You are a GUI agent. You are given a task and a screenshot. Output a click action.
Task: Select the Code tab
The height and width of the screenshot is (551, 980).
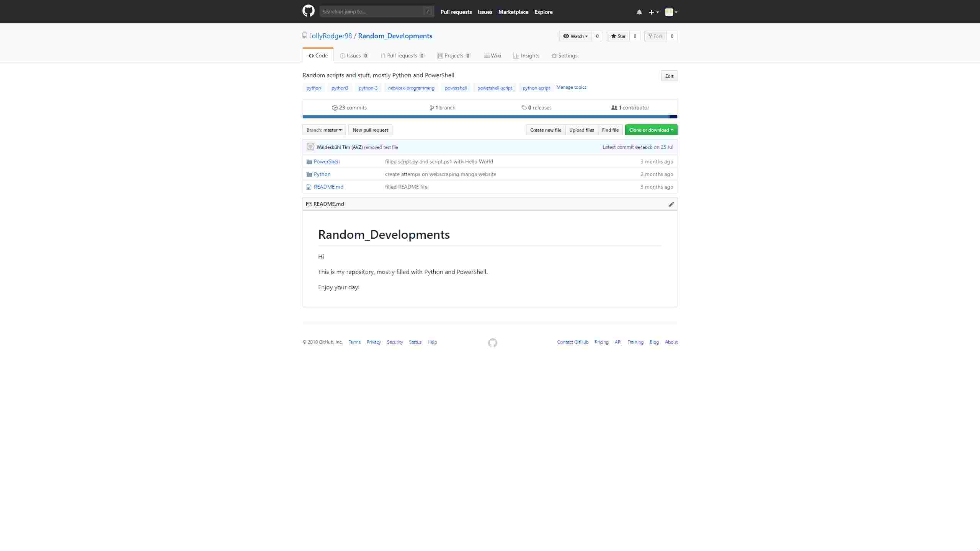(318, 55)
